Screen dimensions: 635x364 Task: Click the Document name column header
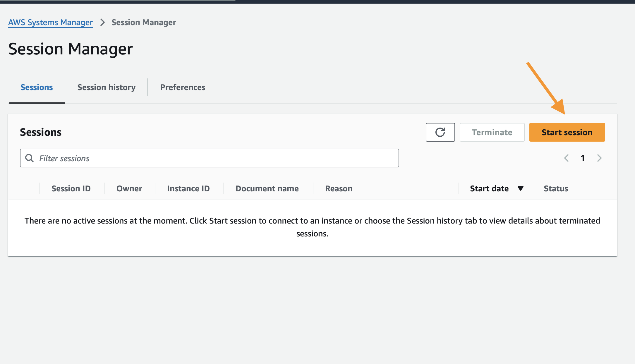tap(267, 188)
